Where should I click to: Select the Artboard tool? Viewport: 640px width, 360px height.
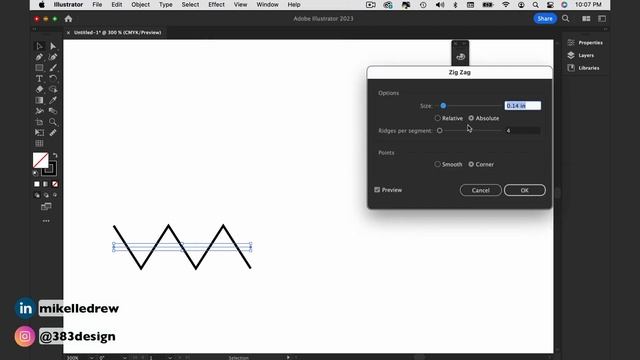[x=39, y=122]
